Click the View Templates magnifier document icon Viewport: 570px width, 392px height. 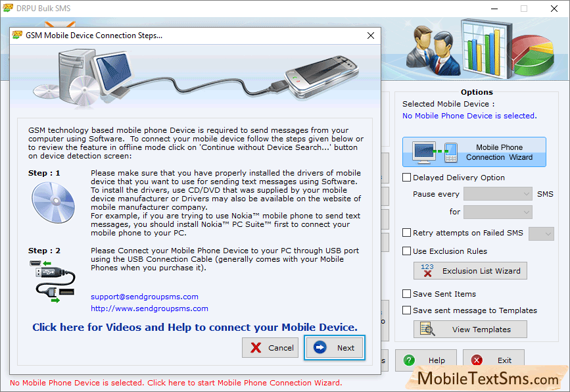tap(427, 329)
